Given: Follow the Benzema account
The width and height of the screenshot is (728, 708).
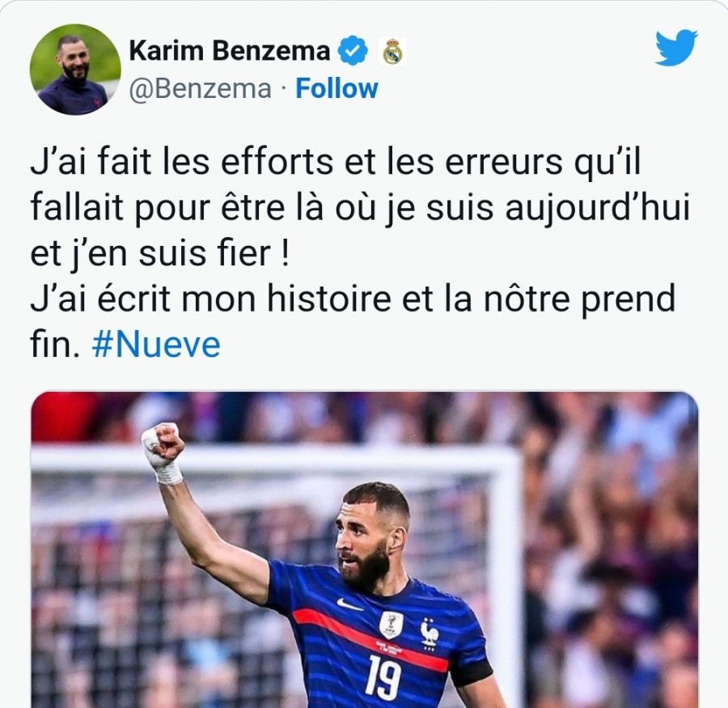Looking at the screenshot, I should 336,88.
